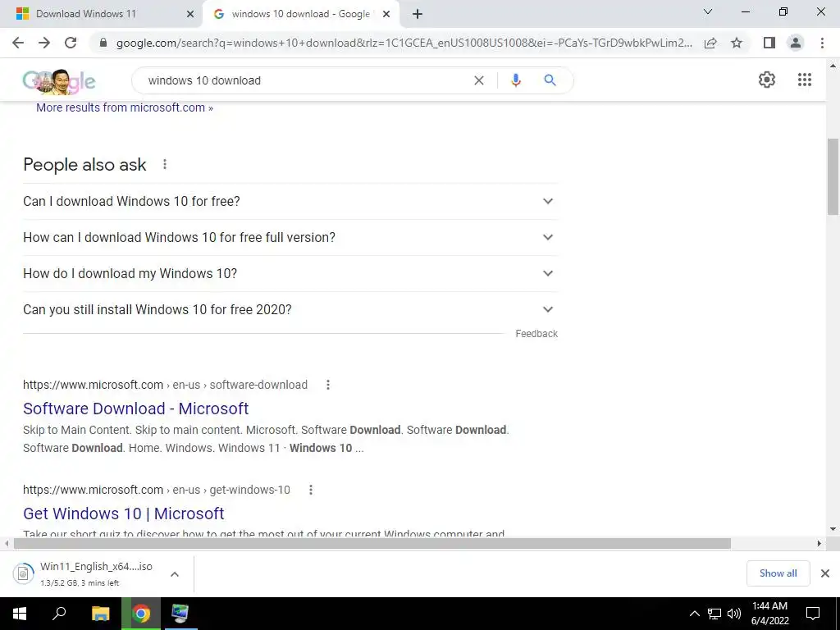Open Chrome three-dot menu
The width and height of the screenshot is (840, 630).
[822, 43]
